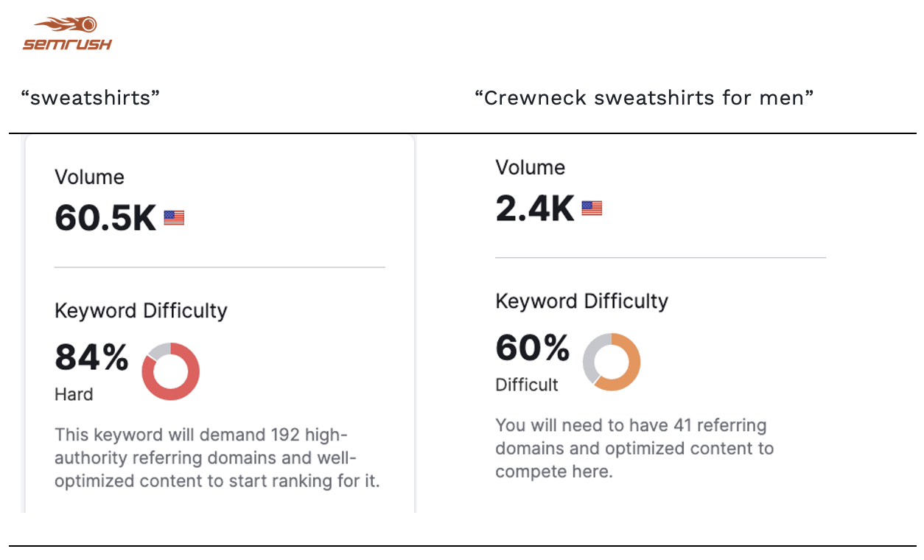Click Keyword Difficulty label above 84%

click(141, 310)
